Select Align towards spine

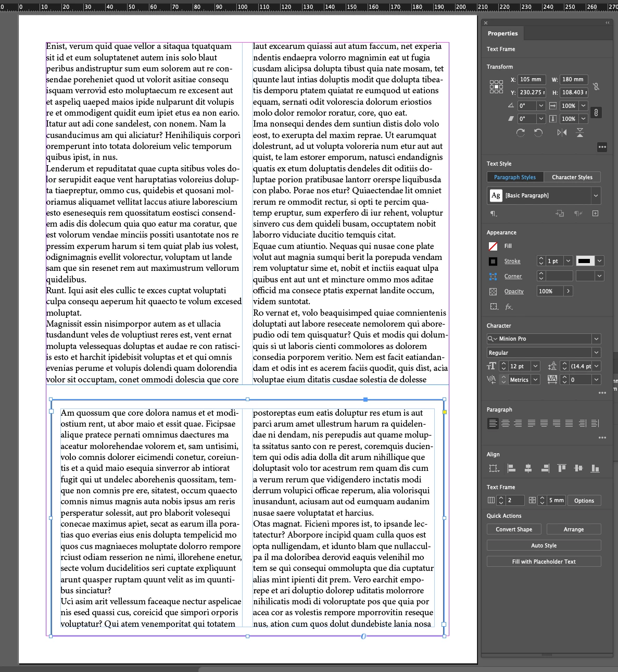[582, 424]
